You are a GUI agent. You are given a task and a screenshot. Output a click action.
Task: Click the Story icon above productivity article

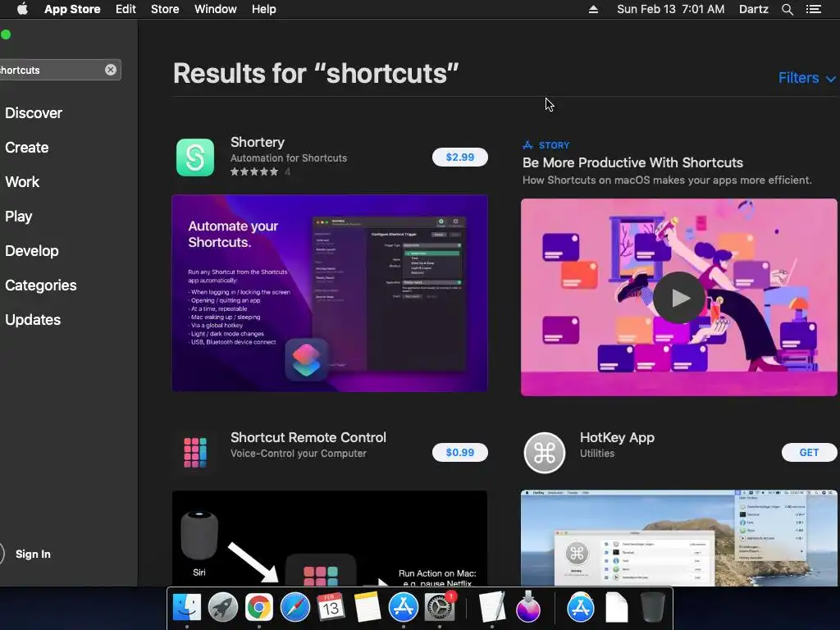527,145
